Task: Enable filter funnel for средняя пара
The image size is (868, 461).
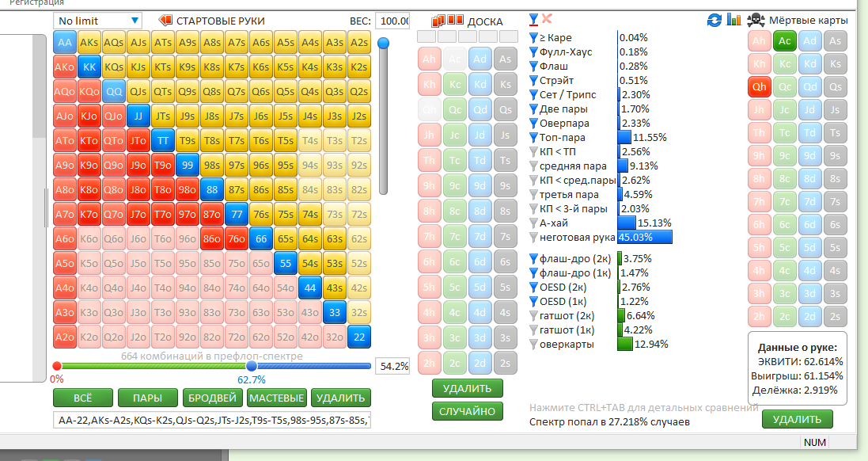Action: pos(533,166)
